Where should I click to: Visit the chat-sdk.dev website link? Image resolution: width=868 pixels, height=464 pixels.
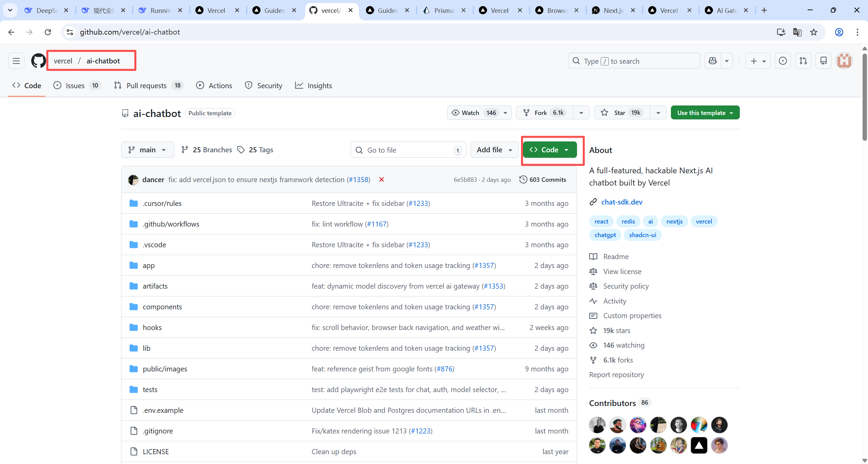[622, 202]
